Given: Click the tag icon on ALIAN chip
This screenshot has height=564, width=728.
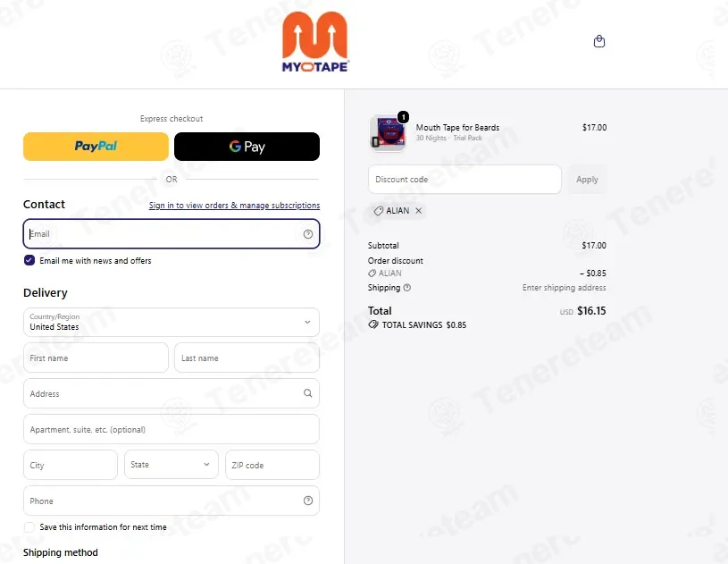Looking at the screenshot, I should 379,211.
